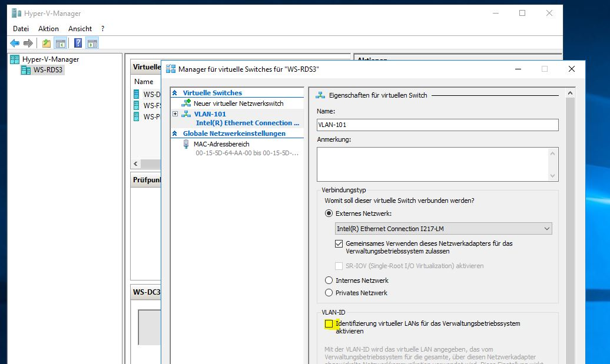This screenshot has height=364, width=610.
Task: Click the Forward arrow in Hyper-V-Manager toolbar
Action: [x=28, y=43]
